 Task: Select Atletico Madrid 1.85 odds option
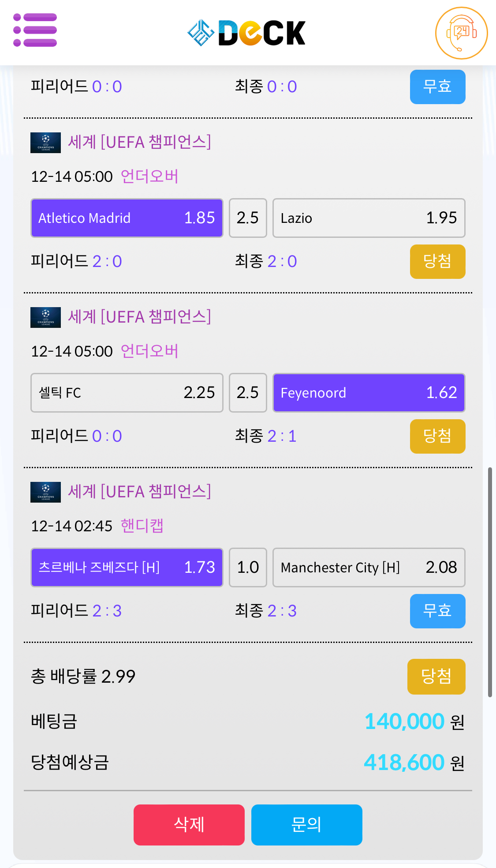(x=127, y=218)
